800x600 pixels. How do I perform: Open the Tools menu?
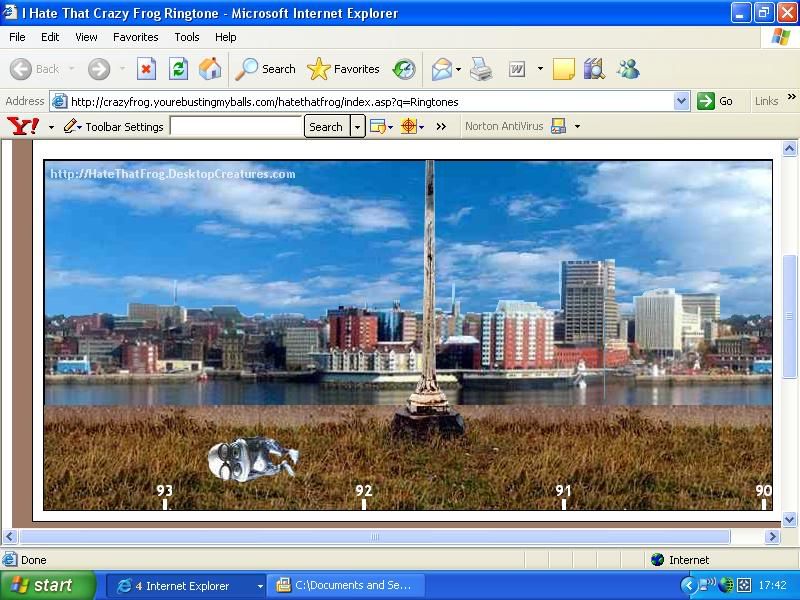click(x=187, y=37)
